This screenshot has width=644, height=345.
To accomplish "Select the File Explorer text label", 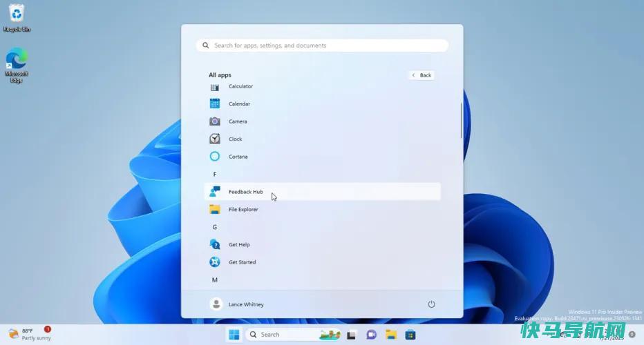I will tap(243, 209).
